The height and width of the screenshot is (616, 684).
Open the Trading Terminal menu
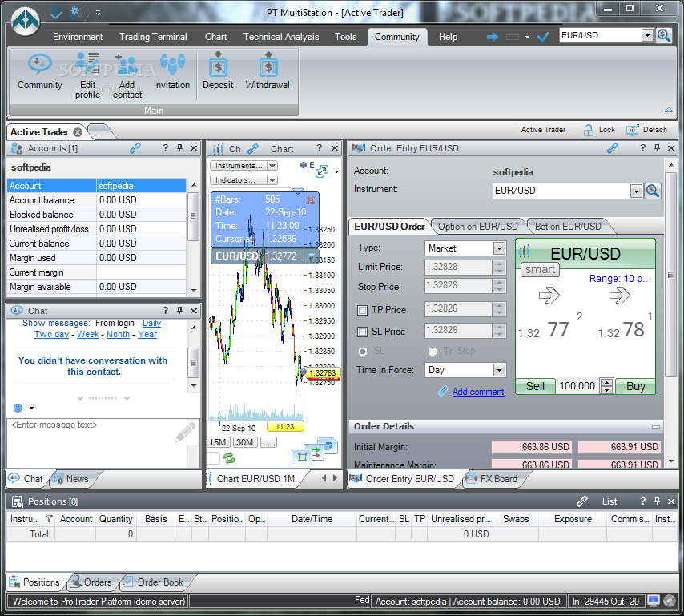(x=153, y=37)
